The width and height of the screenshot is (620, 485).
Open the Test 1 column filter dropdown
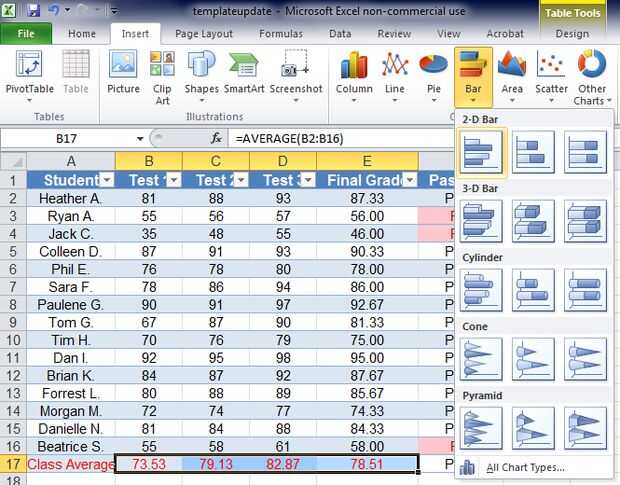[174, 180]
